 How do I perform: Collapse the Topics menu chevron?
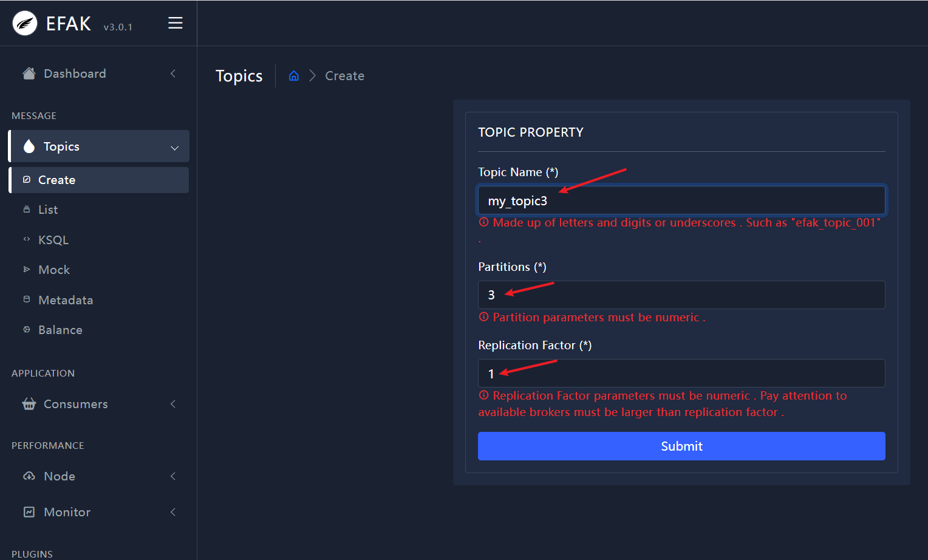(x=175, y=148)
